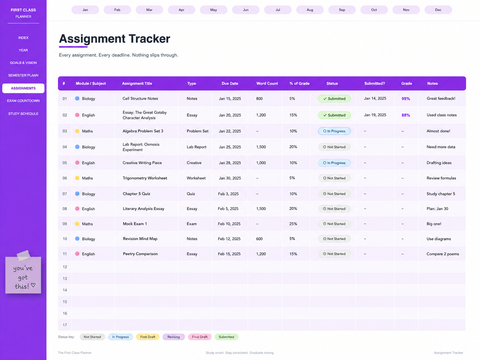Screen dimensions: 480x360
Task: Click Submitted status for Cell Structure Notes
Action: pyautogui.click(x=334, y=99)
